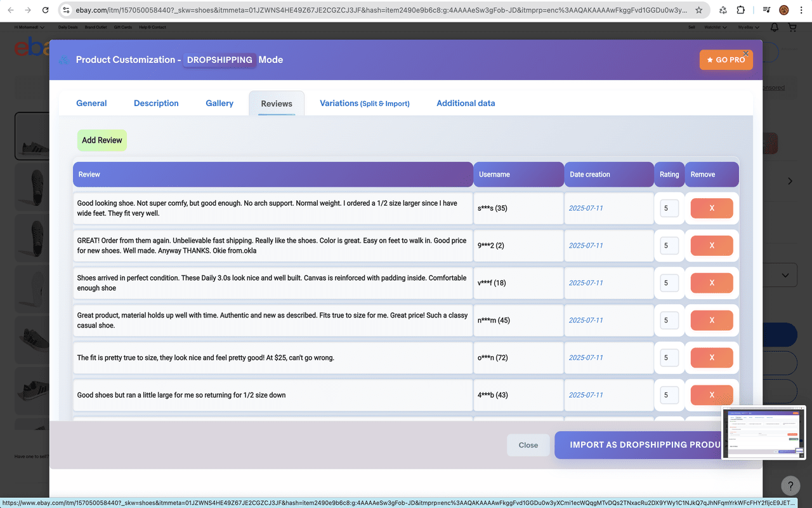The width and height of the screenshot is (812, 508).
Task: Click the date 2025-07-11 for n***m (45)
Action: coord(586,321)
